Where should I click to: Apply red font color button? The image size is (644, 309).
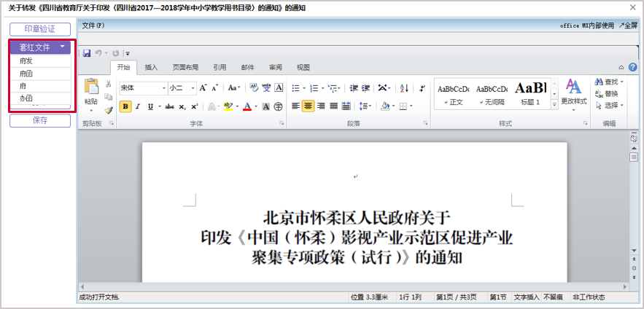click(247, 106)
